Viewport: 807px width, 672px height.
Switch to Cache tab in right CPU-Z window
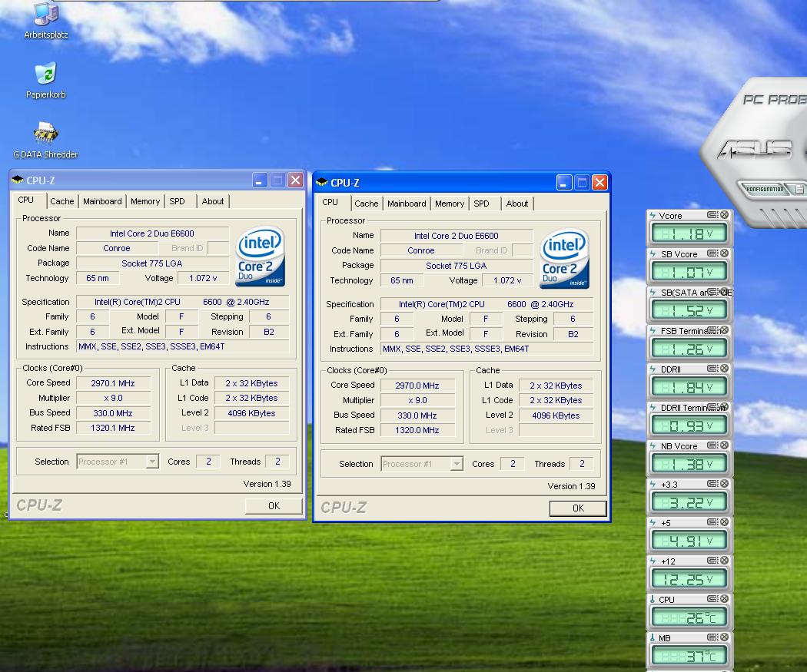pyautogui.click(x=367, y=204)
